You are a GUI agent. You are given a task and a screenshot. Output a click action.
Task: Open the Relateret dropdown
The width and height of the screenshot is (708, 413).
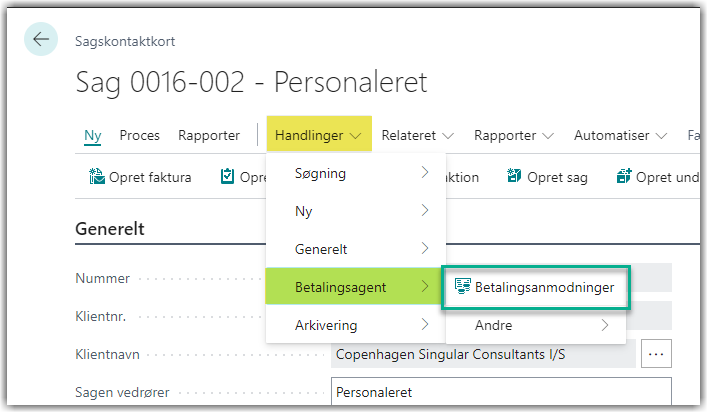(x=417, y=135)
